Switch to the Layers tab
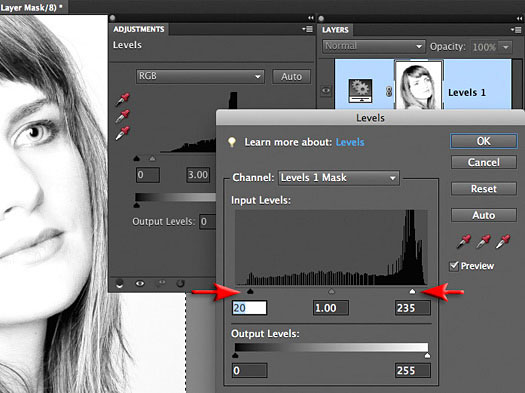The image size is (525, 393). 335,30
